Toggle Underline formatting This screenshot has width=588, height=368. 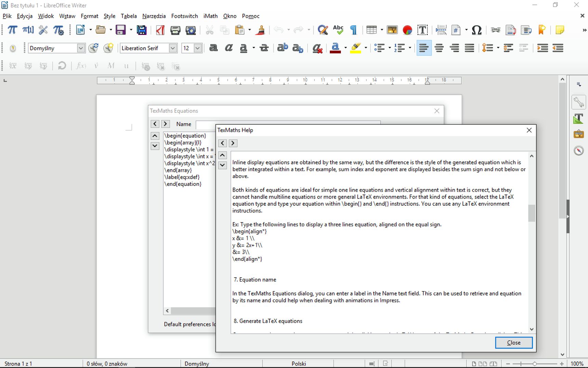point(243,48)
